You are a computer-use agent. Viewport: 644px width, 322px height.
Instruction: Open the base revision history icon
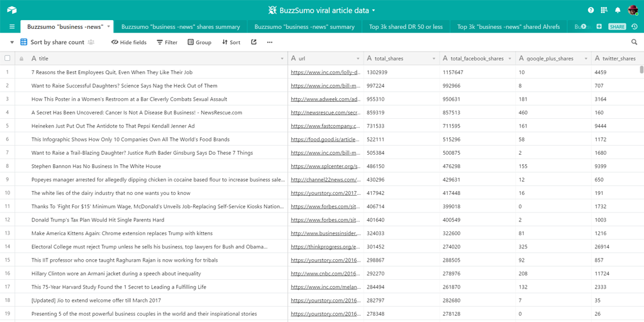coord(635,26)
